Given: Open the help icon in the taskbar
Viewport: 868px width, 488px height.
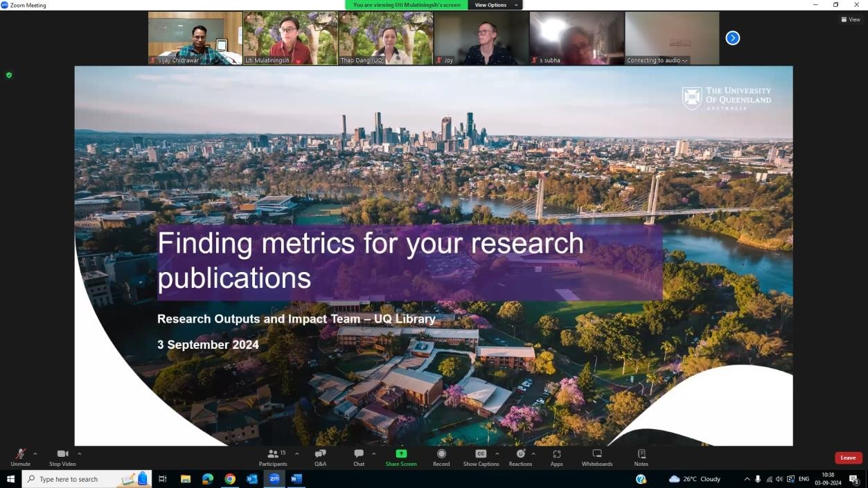Looking at the screenshot, I should (641, 479).
